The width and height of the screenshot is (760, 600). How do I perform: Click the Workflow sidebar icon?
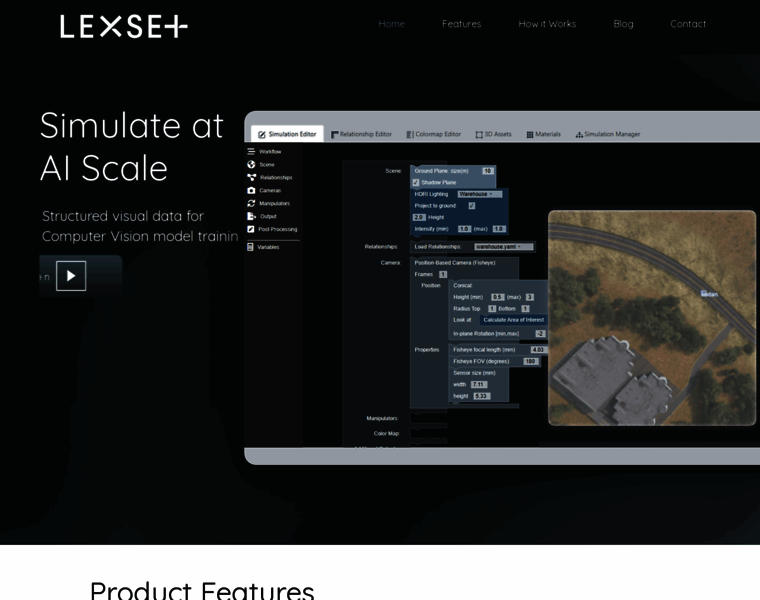click(251, 151)
